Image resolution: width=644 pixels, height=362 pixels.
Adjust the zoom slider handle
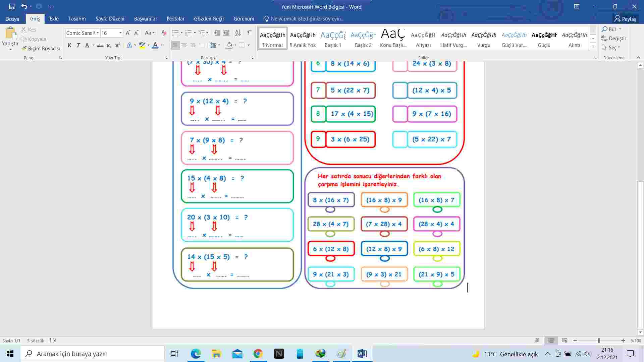click(x=599, y=341)
